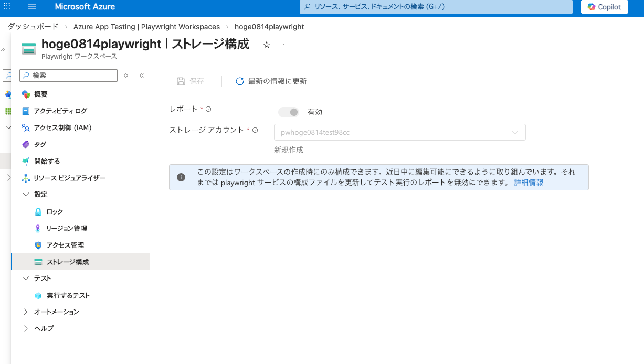The width and height of the screenshot is (644, 364).
Task: Open the ストレージ アカウント dropdown
Action: (x=514, y=132)
